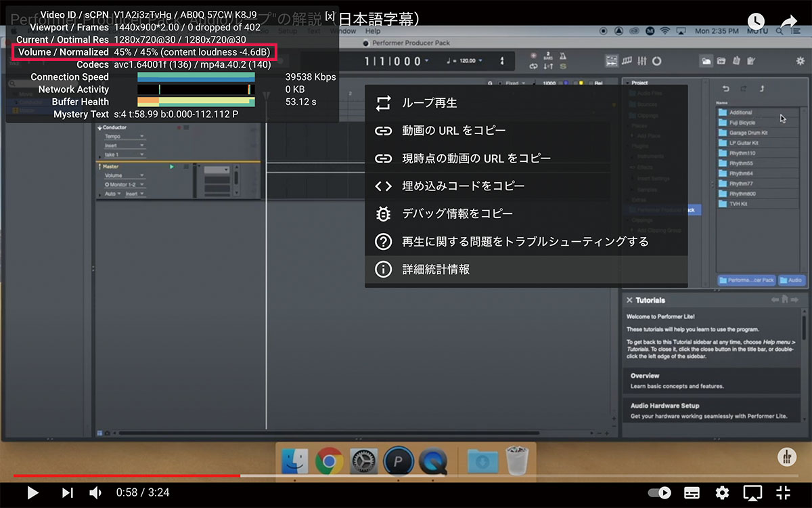Exit full screen mode
Viewport: 812px width, 508px height.
coord(783,492)
